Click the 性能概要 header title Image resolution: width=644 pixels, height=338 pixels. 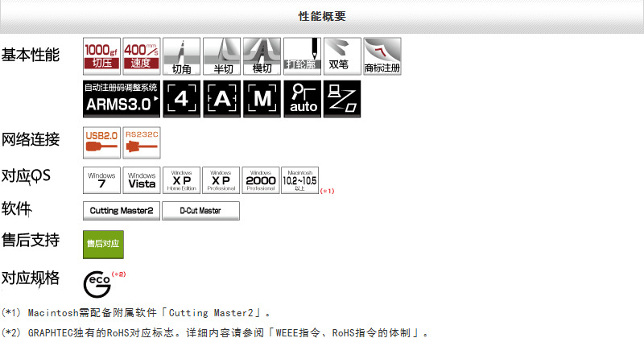322,16
